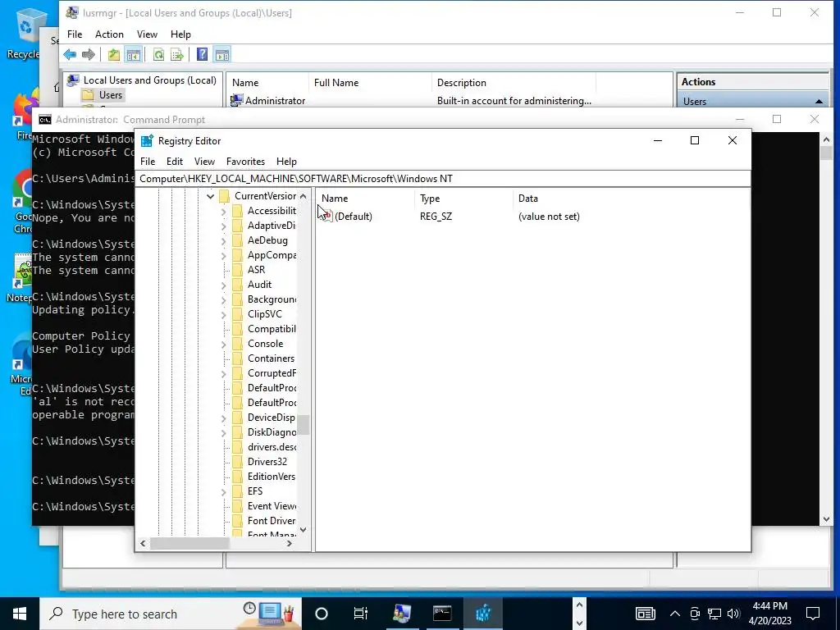Expand the DeviceDisplay registry key
The height and width of the screenshot is (630, 840).
(x=223, y=418)
